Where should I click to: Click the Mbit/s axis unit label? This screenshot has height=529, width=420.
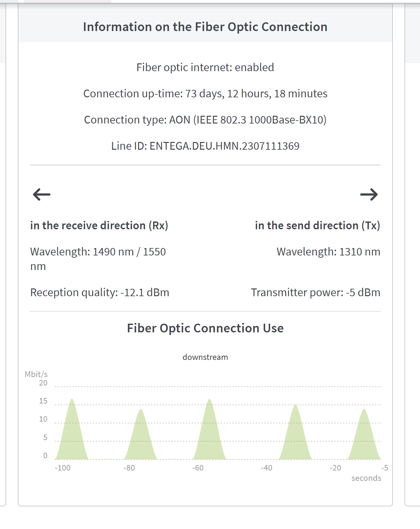coord(36,374)
